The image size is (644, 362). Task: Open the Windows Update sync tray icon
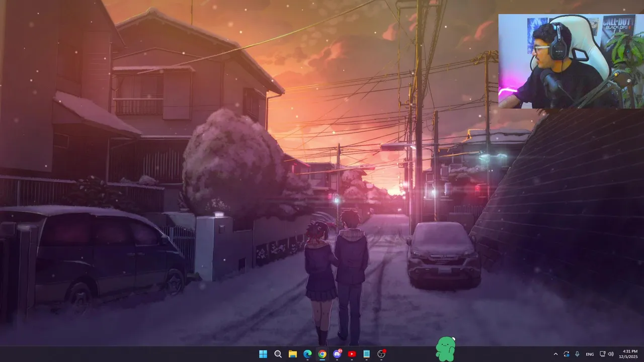click(567, 354)
